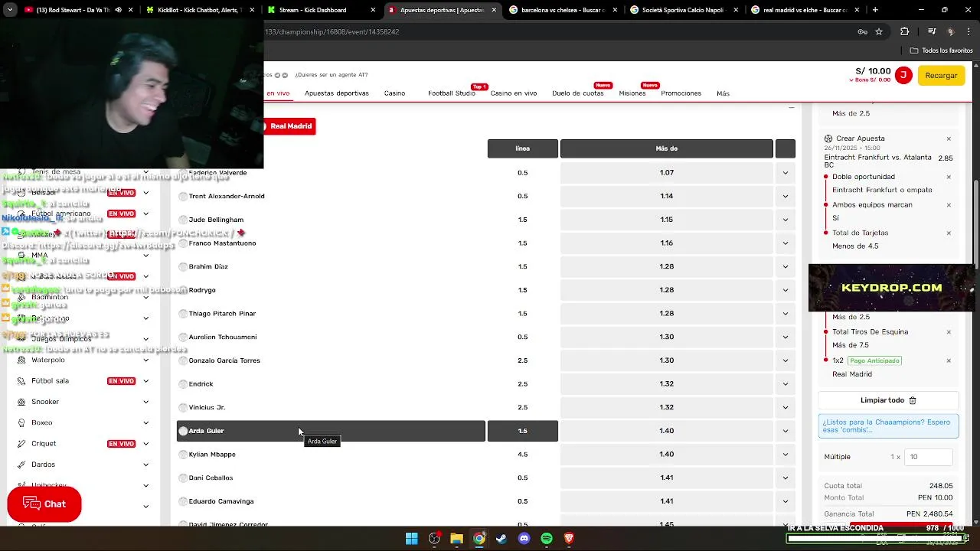Open Chrome from the taskbar
This screenshot has height=551, width=980.
click(479, 539)
